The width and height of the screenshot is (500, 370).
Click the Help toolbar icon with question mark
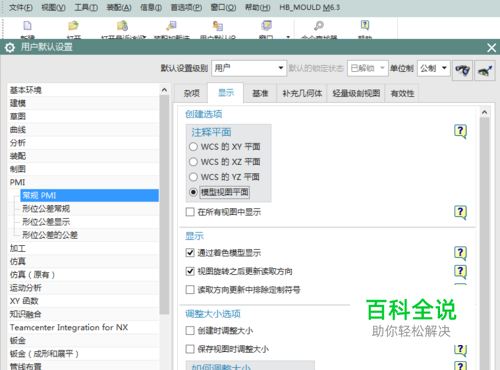(x=365, y=25)
